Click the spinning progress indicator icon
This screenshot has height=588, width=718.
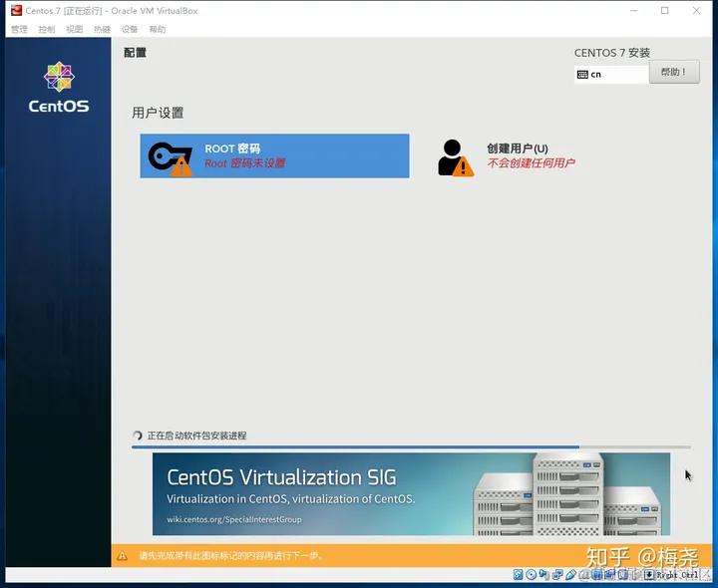pos(137,436)
